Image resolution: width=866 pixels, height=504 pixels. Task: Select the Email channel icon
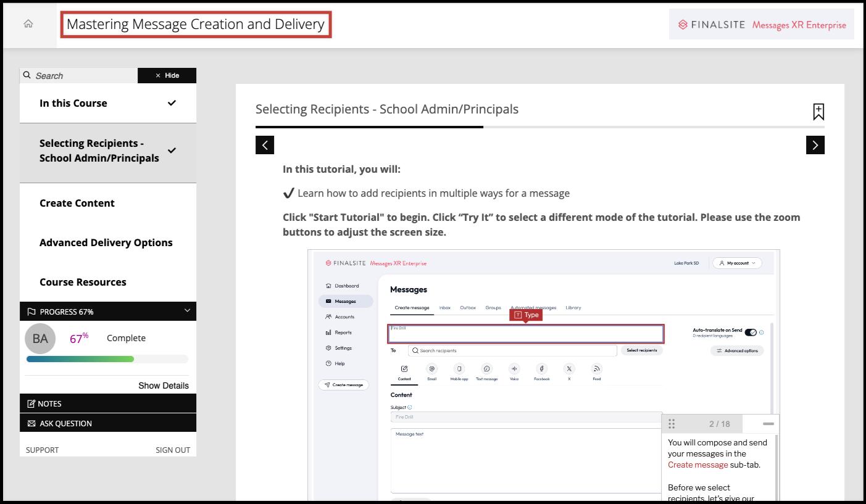point(431,369)
